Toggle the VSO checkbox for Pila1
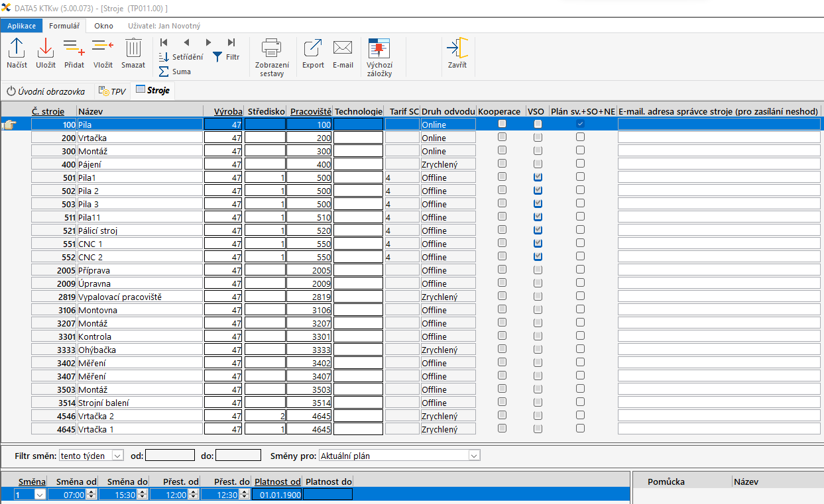This screenshot has width=824, height=504. pyautogui.click(x=538, y=177)
